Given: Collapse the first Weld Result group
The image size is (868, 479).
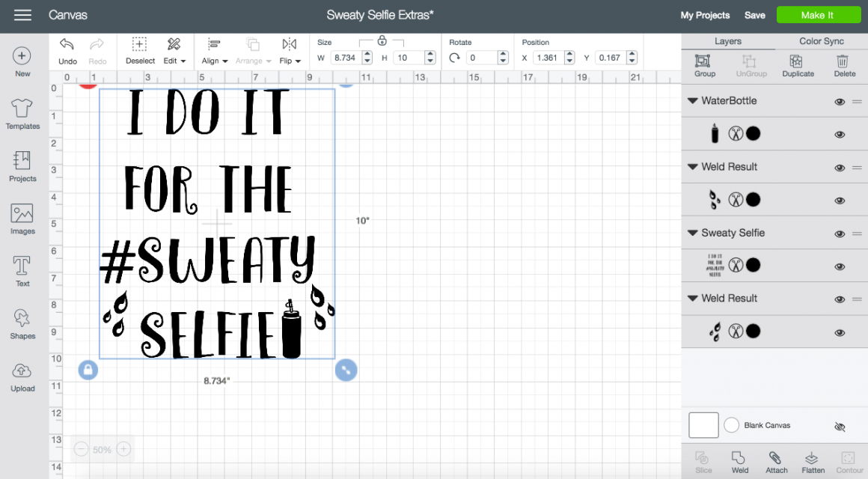Looking at the screenshot, I should click(x=692, y=167).
